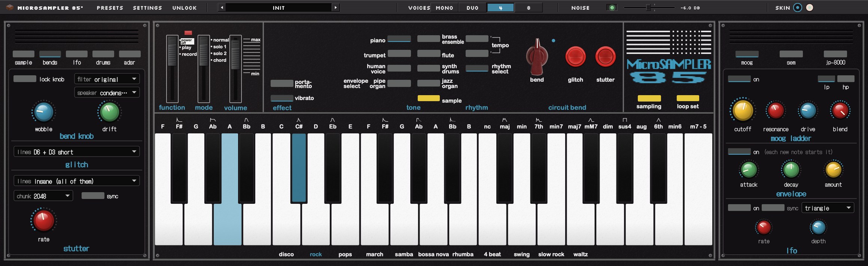Viewport: 868px width, 266px height.
Task: Adjust the yellow cutoff knob
Action: (x=743, y=111)
